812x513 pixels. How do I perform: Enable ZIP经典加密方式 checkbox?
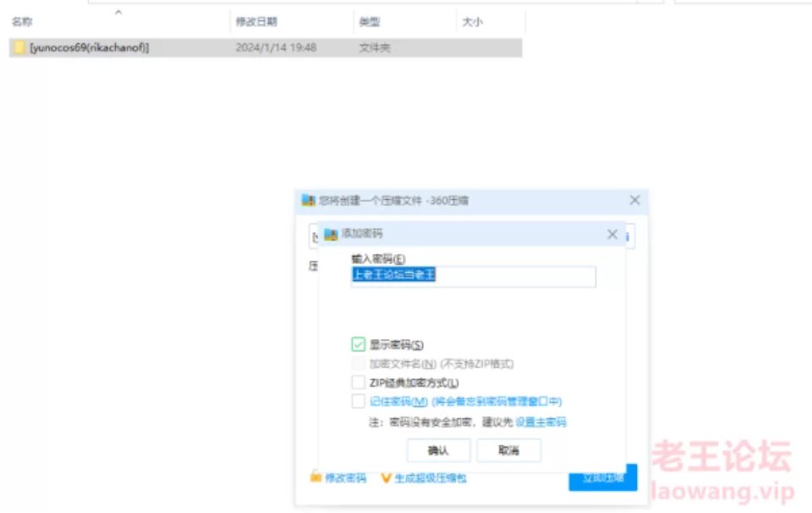coord(358,383)
